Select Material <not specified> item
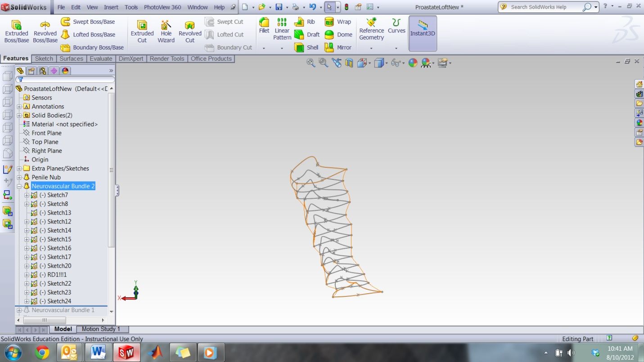This screenshot has width=644, height=362. coord(64,124)
